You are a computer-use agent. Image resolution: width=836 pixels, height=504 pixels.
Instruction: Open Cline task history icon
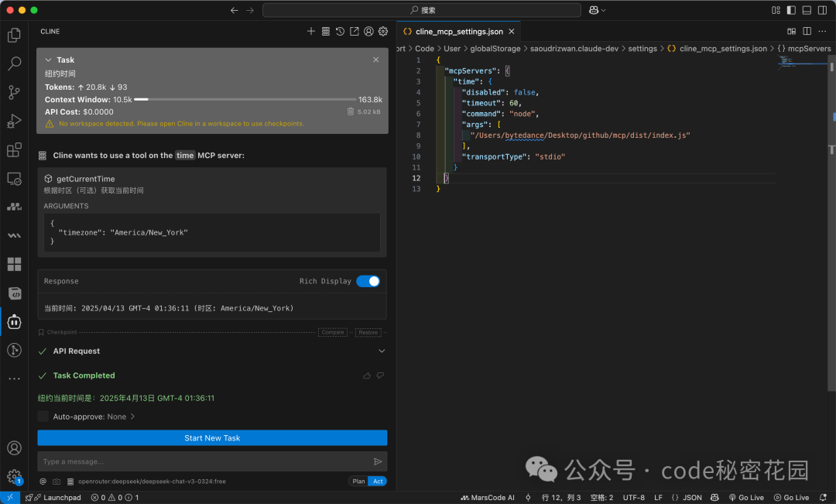pyautogui.click(x=340, y=32)
